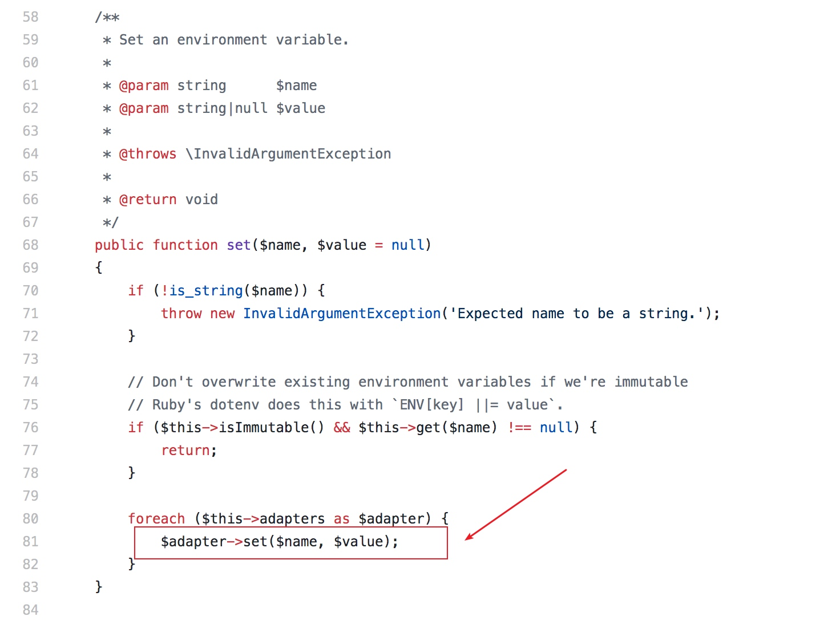Image resolution: width=840 pixels, height=625 pixels.
Task: Click the 'public' keyword
Action: coord(119,245)
